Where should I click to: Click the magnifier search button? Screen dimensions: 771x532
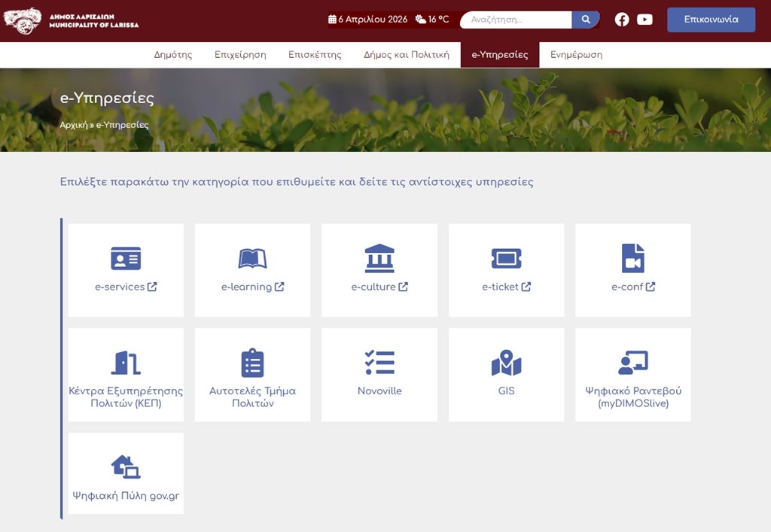(x=585, y=20)
